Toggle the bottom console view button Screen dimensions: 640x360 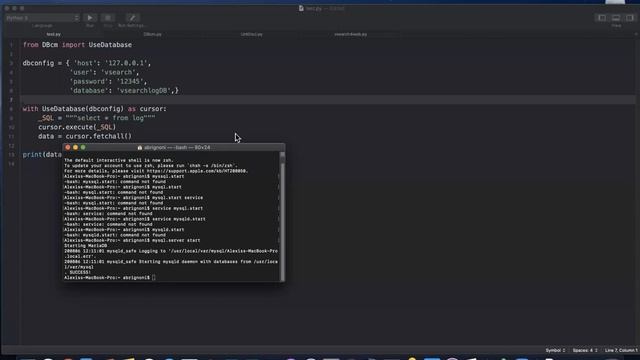click(616, 18)
